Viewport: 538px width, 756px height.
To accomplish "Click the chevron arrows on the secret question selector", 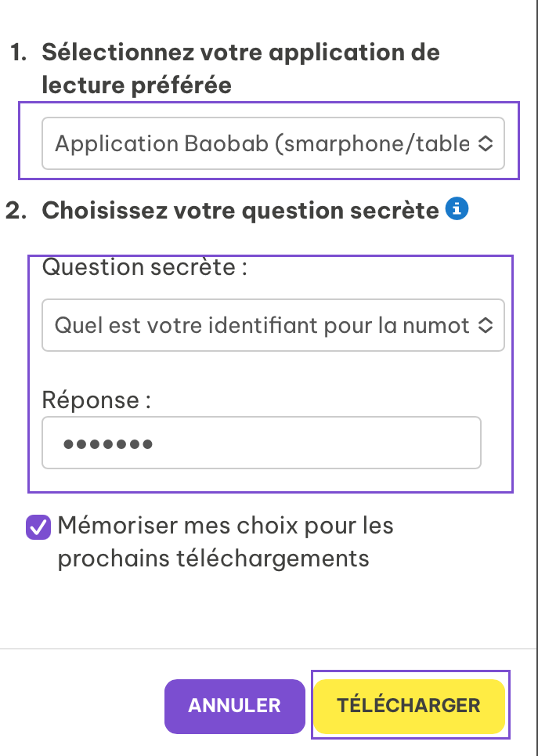I will (485, 325).
